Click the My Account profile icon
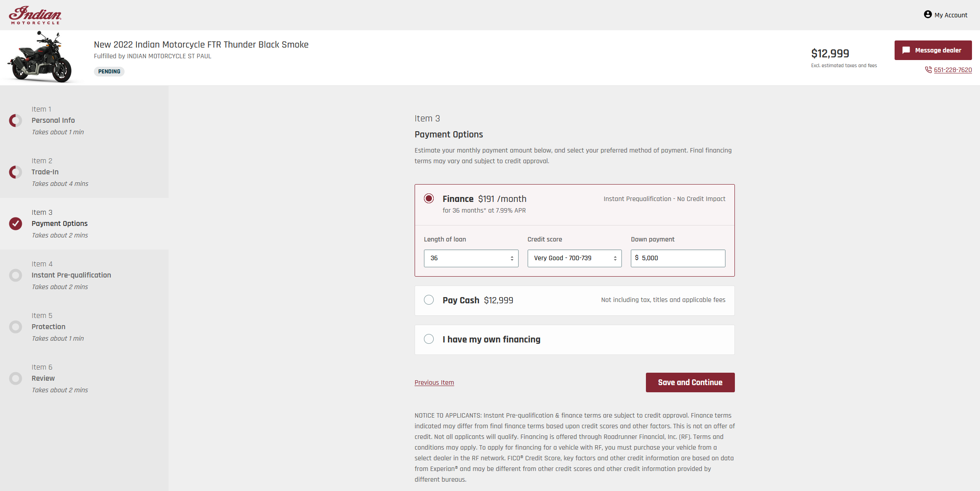 point(928,15)
